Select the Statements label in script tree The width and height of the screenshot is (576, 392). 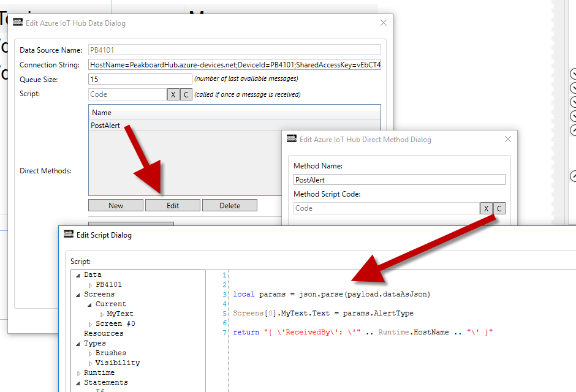click(106, 382)
